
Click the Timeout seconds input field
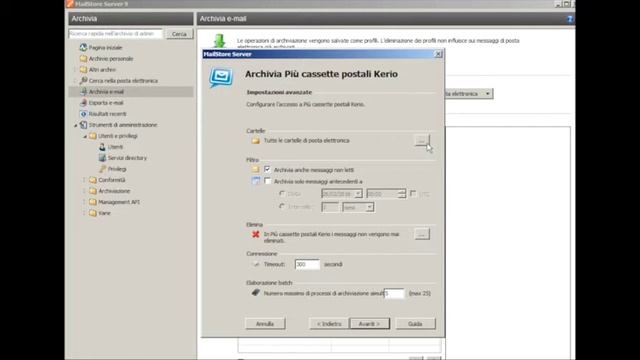tap(307, 264)
